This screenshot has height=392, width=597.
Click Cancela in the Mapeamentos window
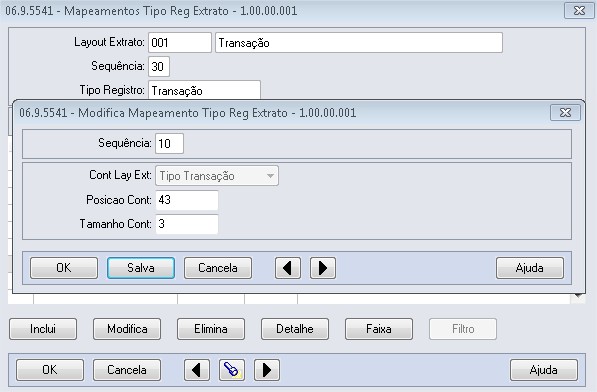[x=127, y=370]
